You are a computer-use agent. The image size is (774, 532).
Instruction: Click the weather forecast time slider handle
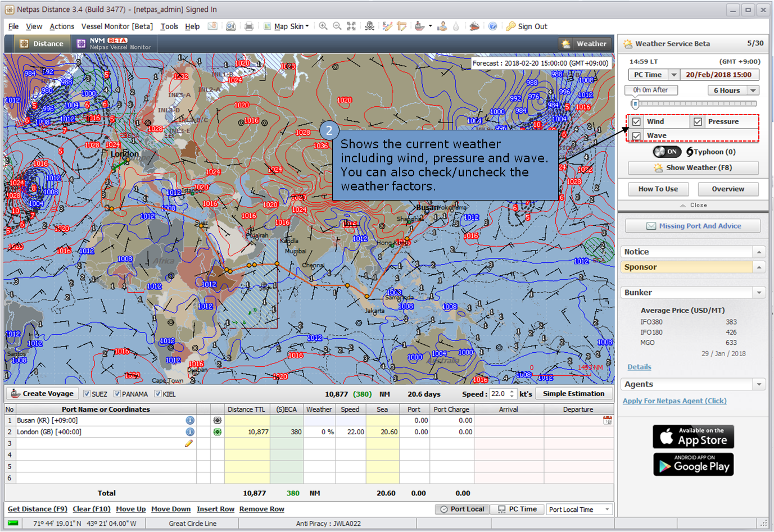coord(635,104)
